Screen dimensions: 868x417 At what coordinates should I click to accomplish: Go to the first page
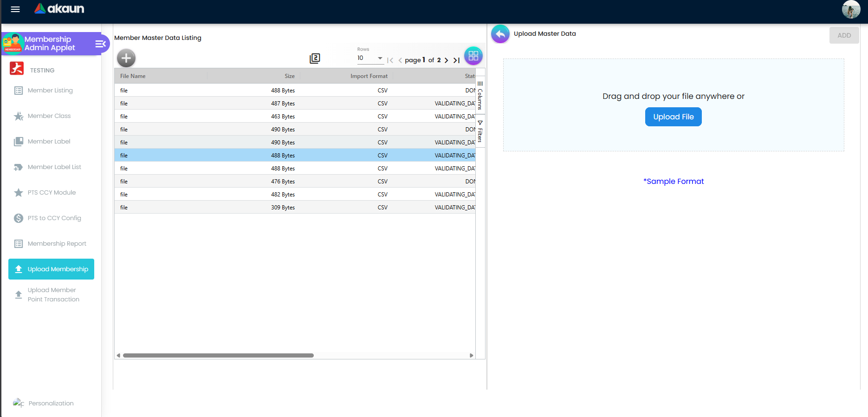(390, 60)
